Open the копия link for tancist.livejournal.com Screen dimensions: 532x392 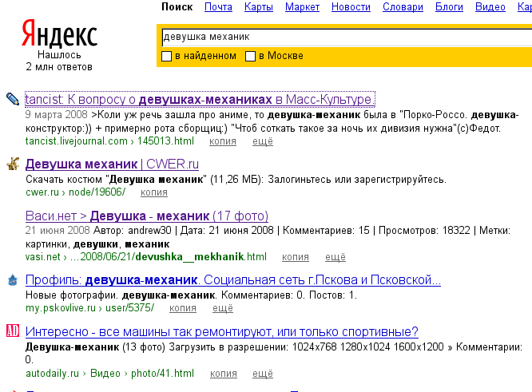pos(223,141)
